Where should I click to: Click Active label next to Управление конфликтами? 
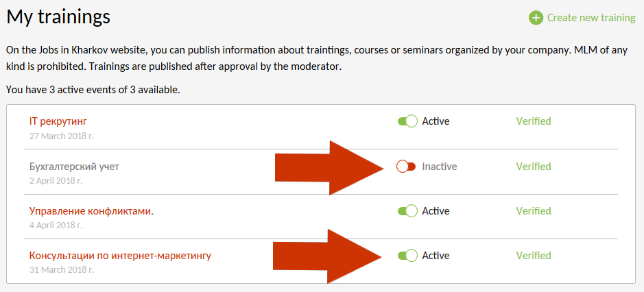coord(436,211)
